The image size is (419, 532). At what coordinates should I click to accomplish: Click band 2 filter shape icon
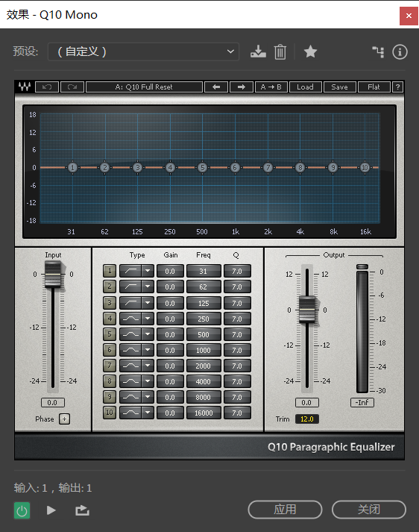pyautogui.click(x=131, y=287)
